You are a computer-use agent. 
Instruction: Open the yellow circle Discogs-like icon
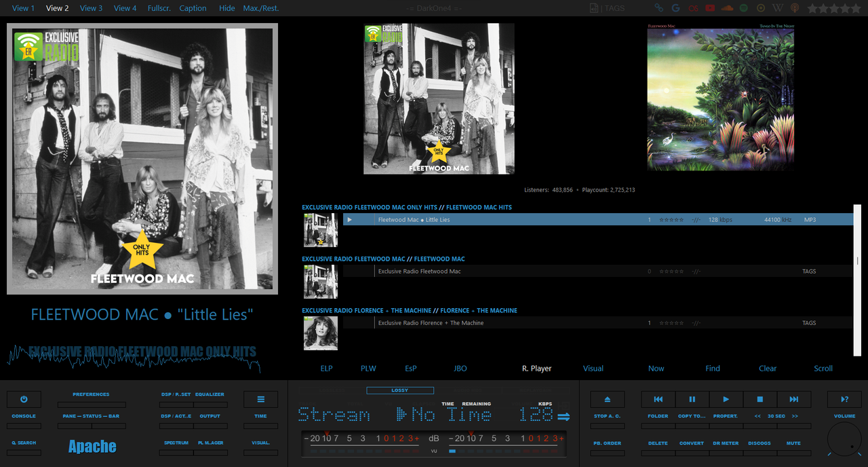click(761, 8)
